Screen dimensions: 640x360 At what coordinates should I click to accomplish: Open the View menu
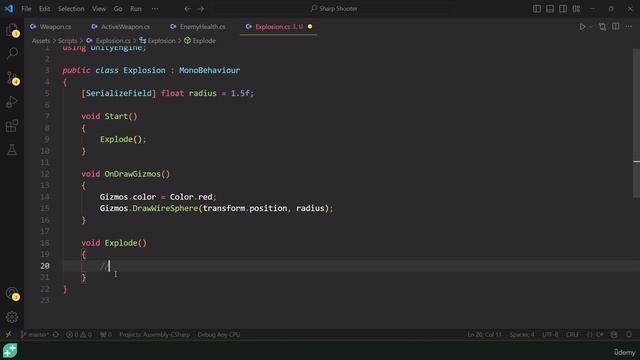point(99,9)
